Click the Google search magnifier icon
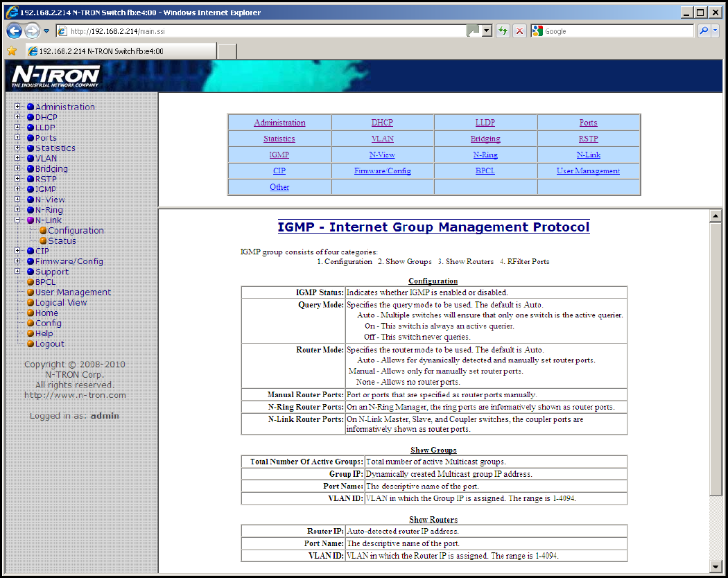Image resolution: width=728 pixels, height=578 pixels. pos(704,31)
